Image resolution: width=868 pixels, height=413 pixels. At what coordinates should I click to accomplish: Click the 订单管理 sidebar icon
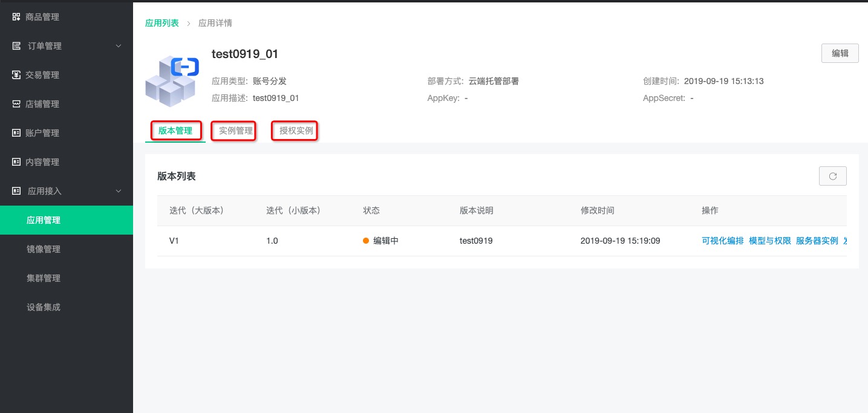16,46
